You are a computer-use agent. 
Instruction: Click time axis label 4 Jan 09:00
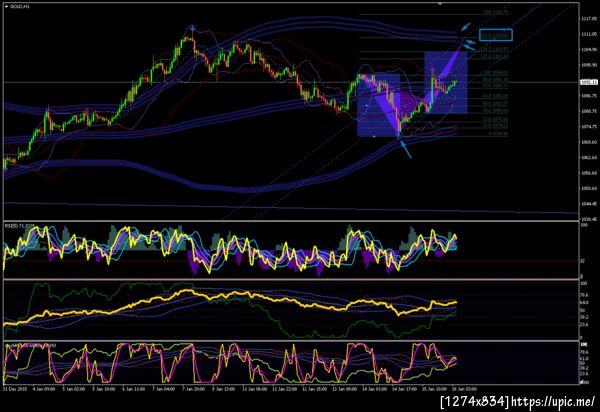44,389
